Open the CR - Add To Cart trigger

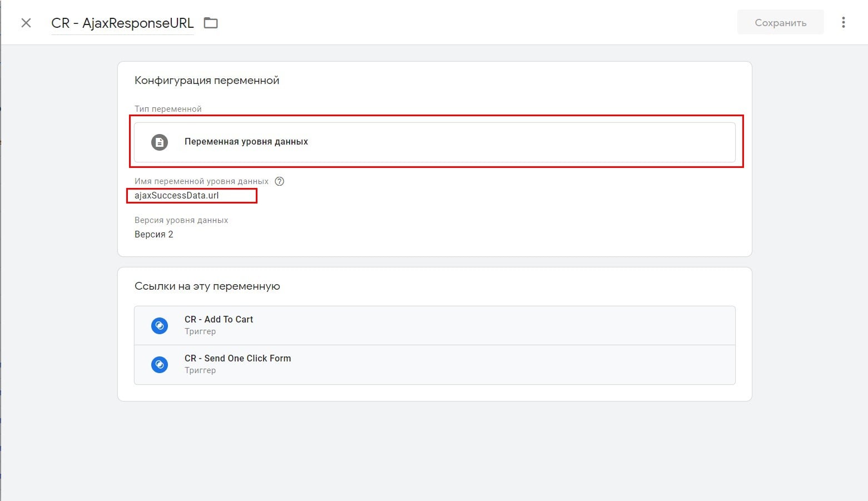219,319
